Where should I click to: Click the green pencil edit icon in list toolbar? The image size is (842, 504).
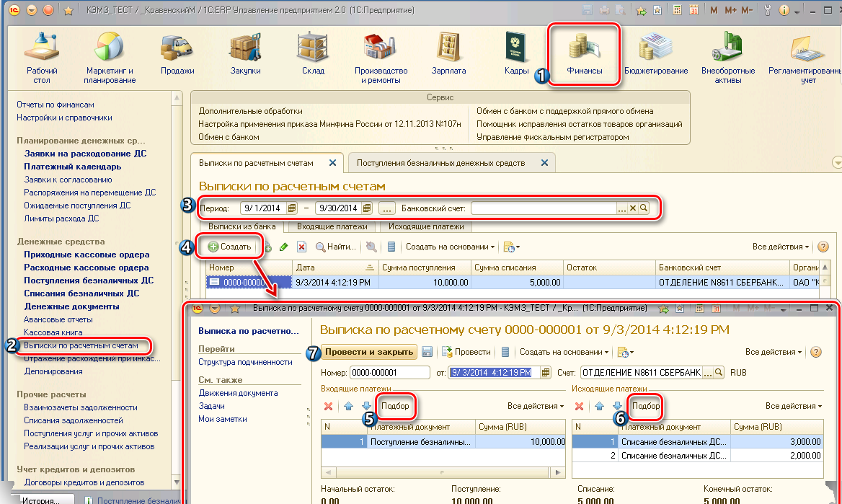tap(283, 247)
